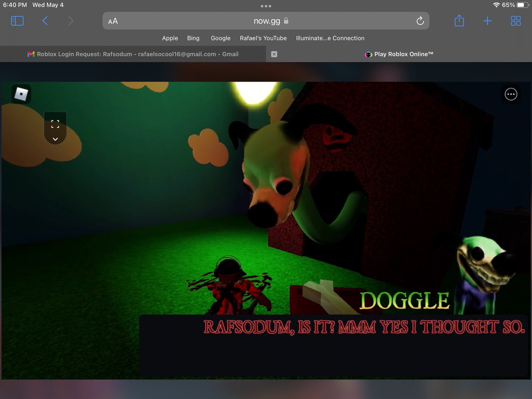Add a new Safari tab
Screen dimensions: 532x399
pos(487,21)
